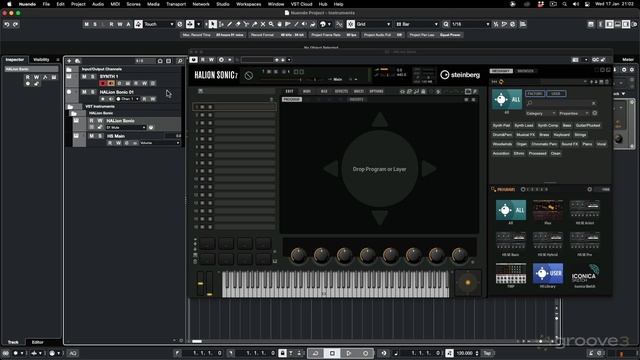Select the Erase tool
The height and width of the screenshot is (360, 640).
238,24
